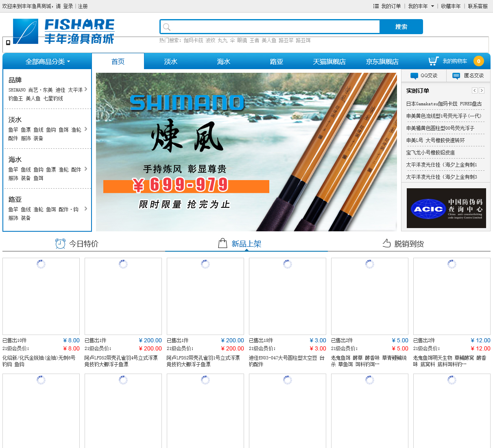The width and height of the screenshot is (493, 448).
Task: Expand the 海水 sidebar category chevron
Action: click(x=86, y=169)
